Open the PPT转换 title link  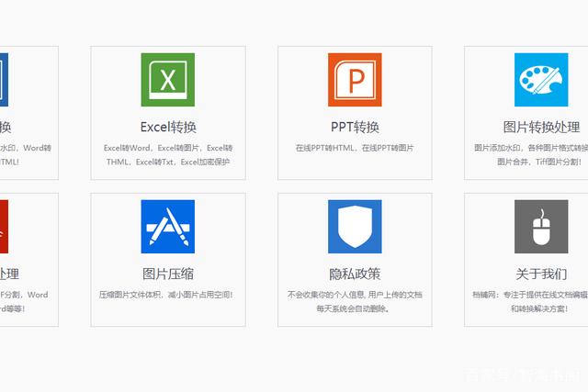pyautogui.click(x=355, y=127)
